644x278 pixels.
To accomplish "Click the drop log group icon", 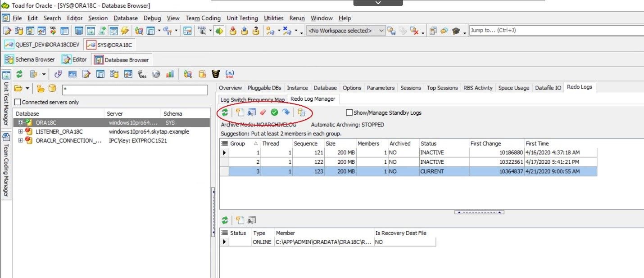I will click(x=252, y=112).
